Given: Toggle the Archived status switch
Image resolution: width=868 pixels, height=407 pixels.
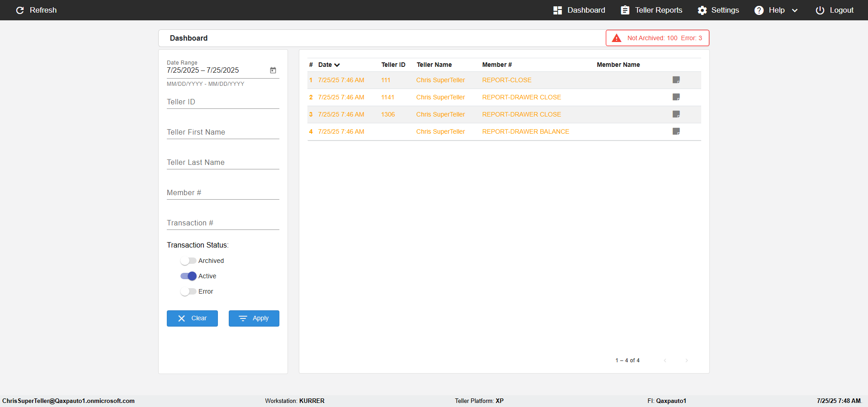Looking at the screenshot, I should pos(188,261).
